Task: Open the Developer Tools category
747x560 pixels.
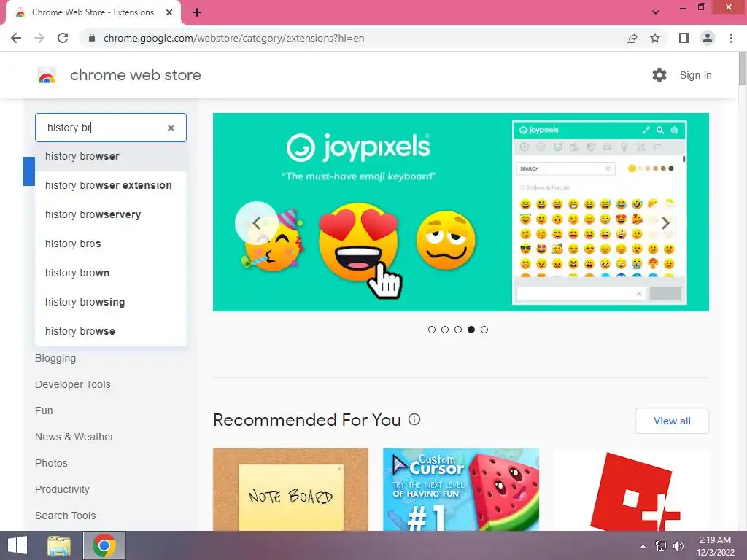Action: (x=72, y=384)
